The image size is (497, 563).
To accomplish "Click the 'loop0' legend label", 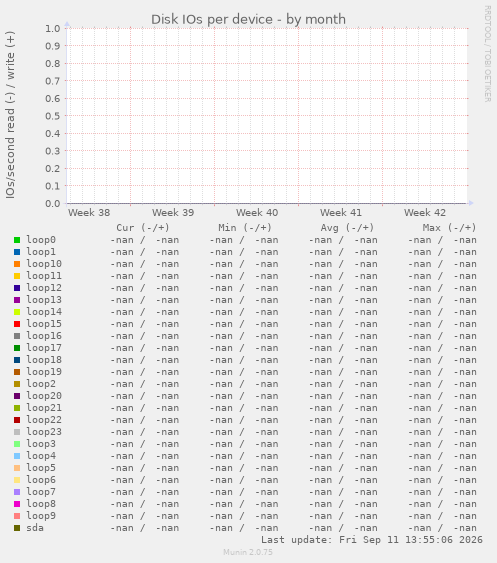I will click(41, 240).
